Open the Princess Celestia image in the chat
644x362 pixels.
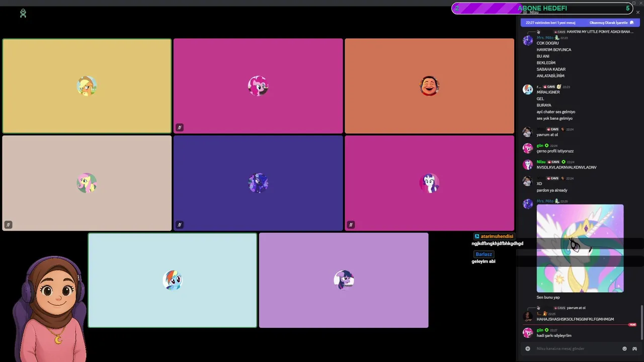580,248
